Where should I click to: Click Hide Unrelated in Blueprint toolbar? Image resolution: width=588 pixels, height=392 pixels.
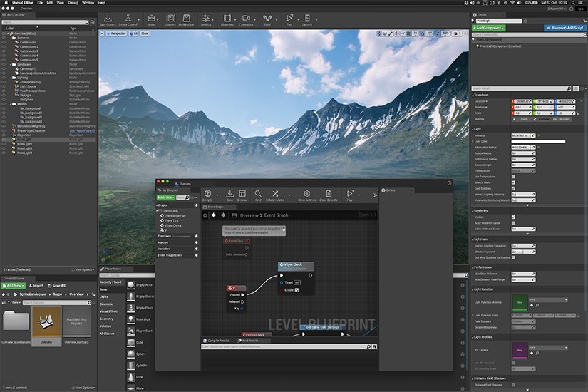[x=275, y=195]
